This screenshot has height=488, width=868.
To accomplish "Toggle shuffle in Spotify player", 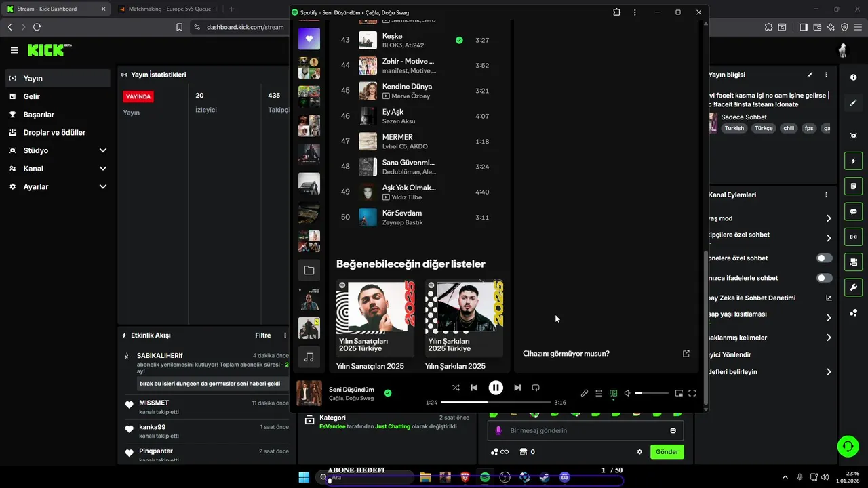I will click(456, 388).
